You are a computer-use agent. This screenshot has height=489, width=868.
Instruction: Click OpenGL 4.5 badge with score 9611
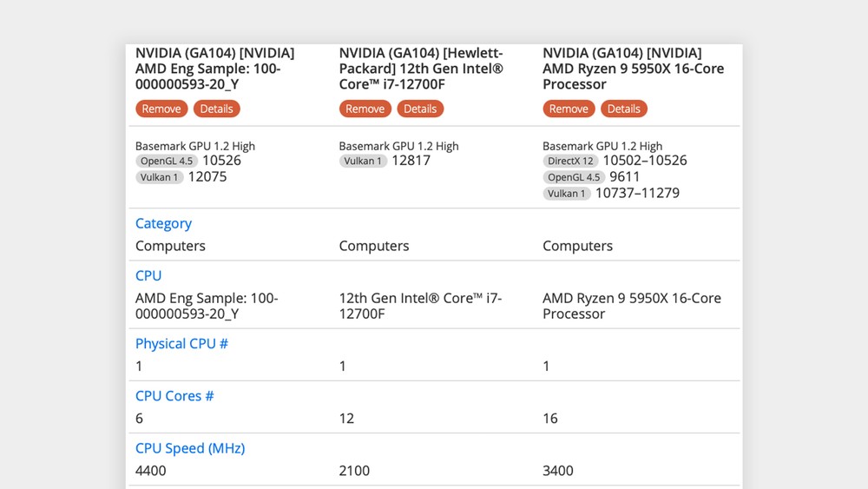pyautogui.click(x=573, y=177)
